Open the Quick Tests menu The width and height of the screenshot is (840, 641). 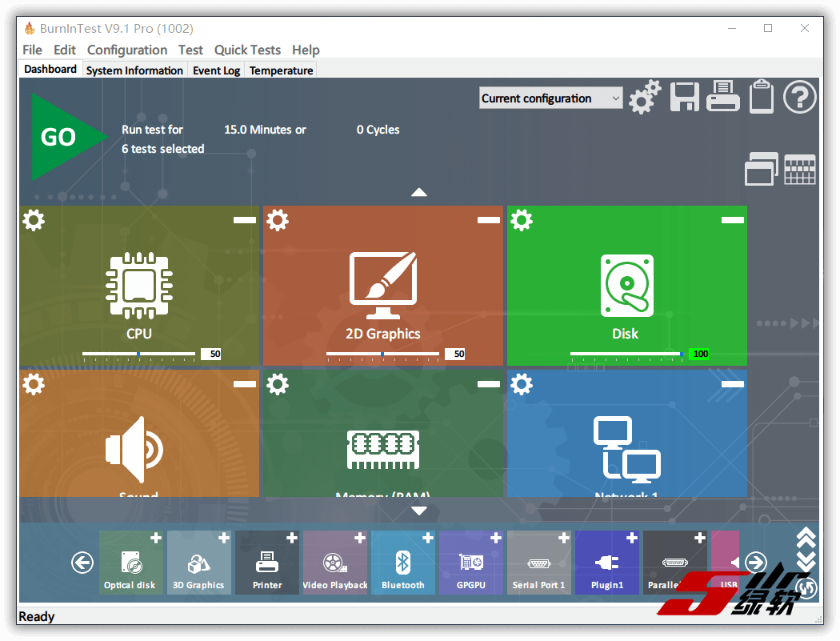[x=247, y=50]
